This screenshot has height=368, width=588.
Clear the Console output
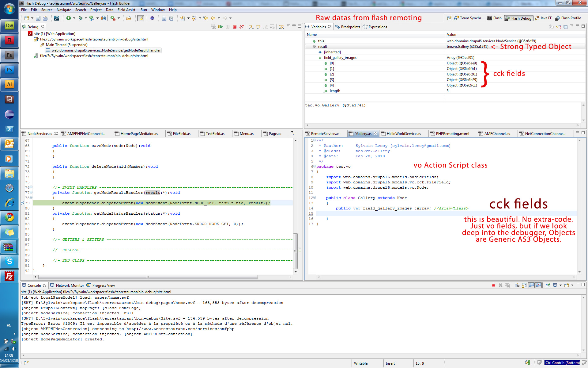coord(517,285)
